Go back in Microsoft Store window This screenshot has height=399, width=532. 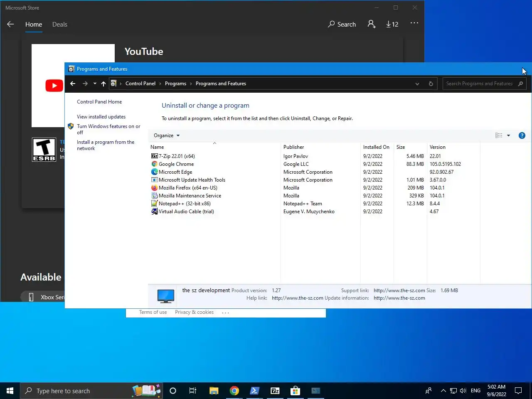[x=11, y=24]
